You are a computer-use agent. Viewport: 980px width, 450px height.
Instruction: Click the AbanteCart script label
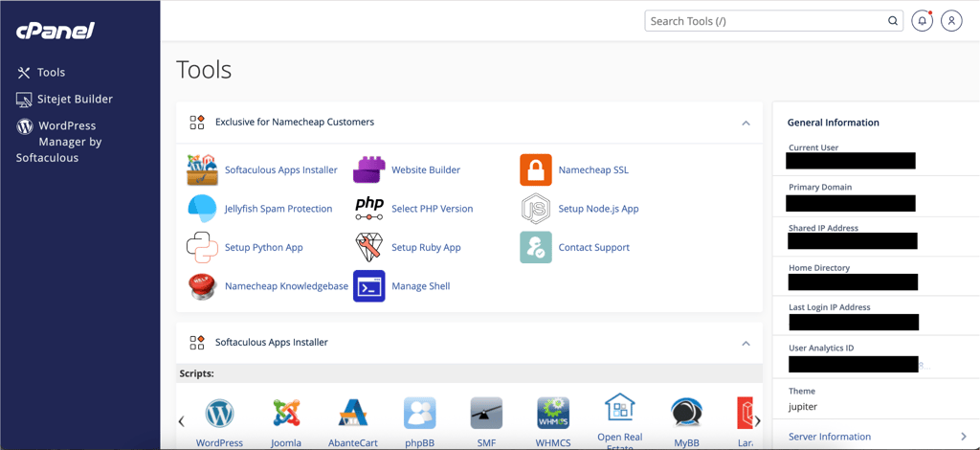point(353,443)
